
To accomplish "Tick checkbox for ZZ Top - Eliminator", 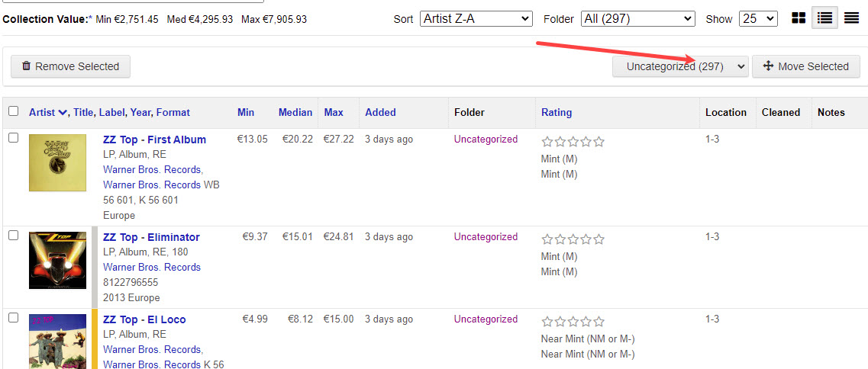I will [x=13, y=236].
